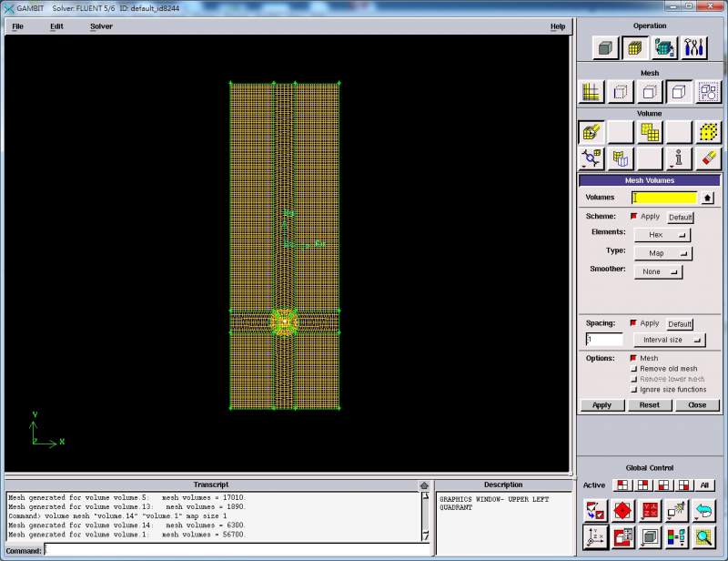Select the Boundary Layer mesh icon

(591, 91)
